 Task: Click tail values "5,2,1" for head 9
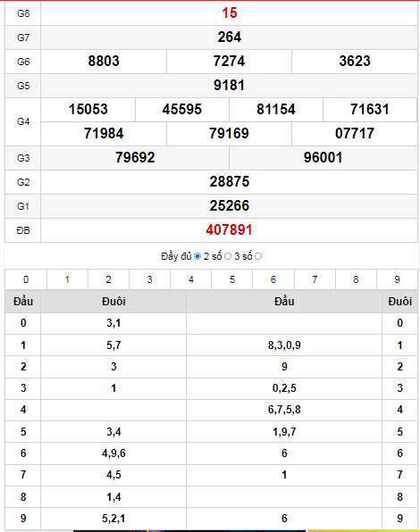[x=113, y=519]
